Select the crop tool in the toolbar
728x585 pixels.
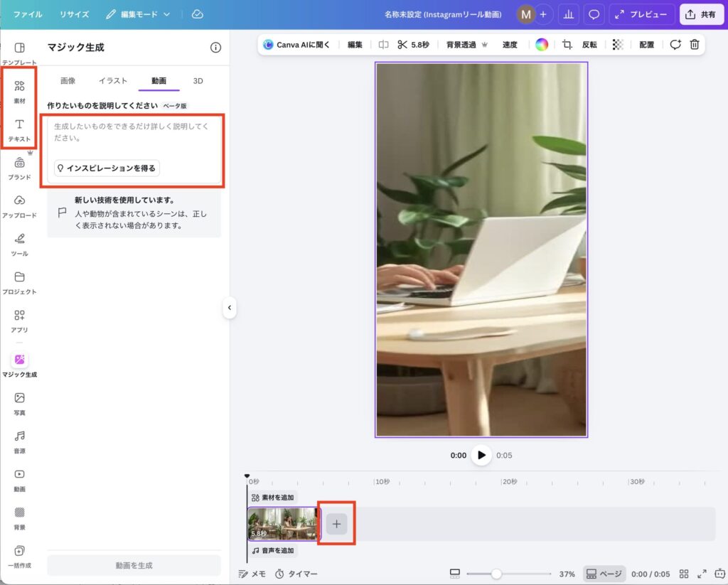click(568, 44)
